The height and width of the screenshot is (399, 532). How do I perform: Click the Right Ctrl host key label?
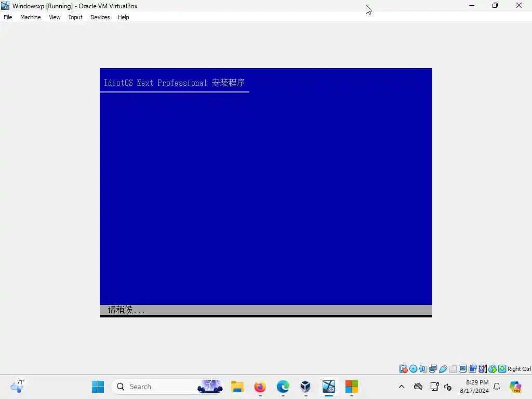click(519, 369)
